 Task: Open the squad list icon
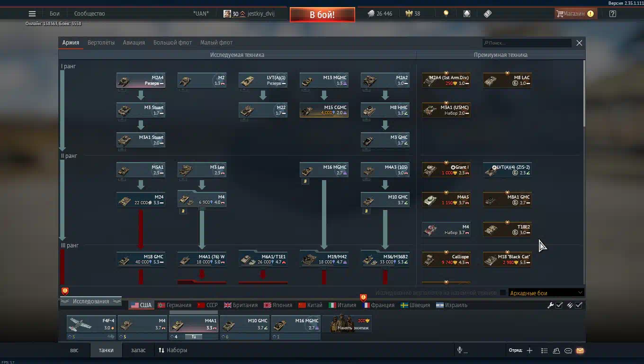[x=545, y=351]
